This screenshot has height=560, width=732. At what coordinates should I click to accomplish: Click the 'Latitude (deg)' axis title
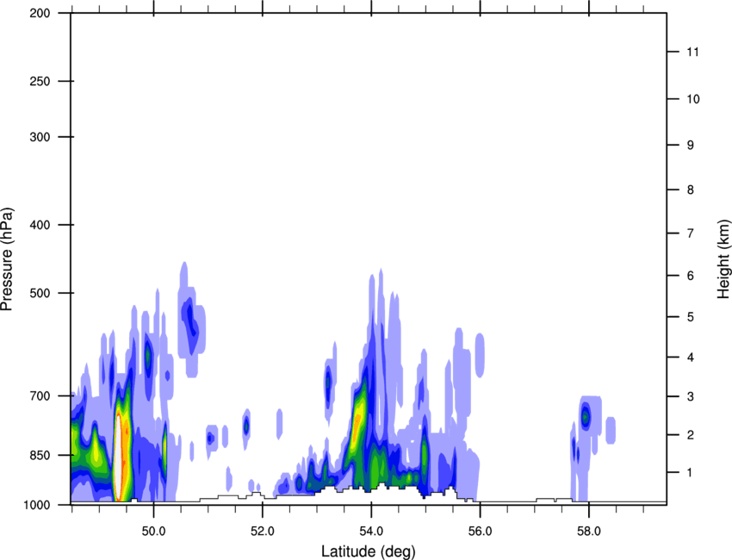coord(368,551)
